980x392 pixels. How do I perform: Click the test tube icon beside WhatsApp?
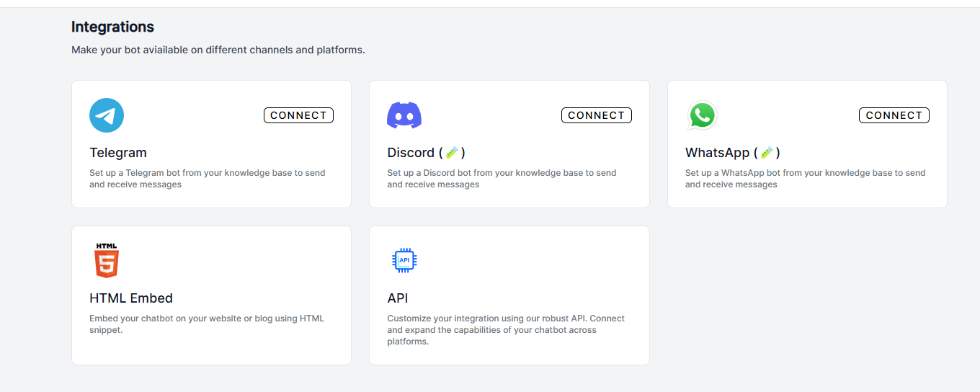click(767, 153)
